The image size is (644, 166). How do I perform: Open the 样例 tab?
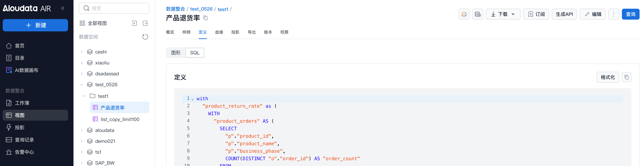click(186, 32)
